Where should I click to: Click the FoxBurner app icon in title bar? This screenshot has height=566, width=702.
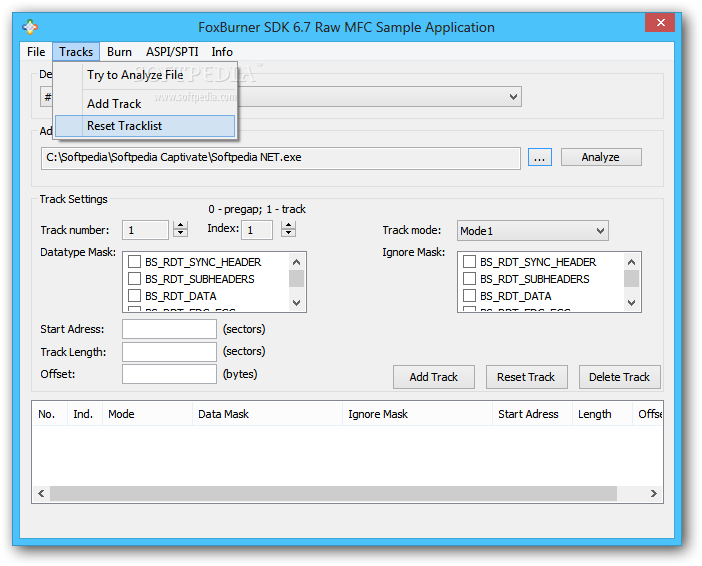pos(30,27)
